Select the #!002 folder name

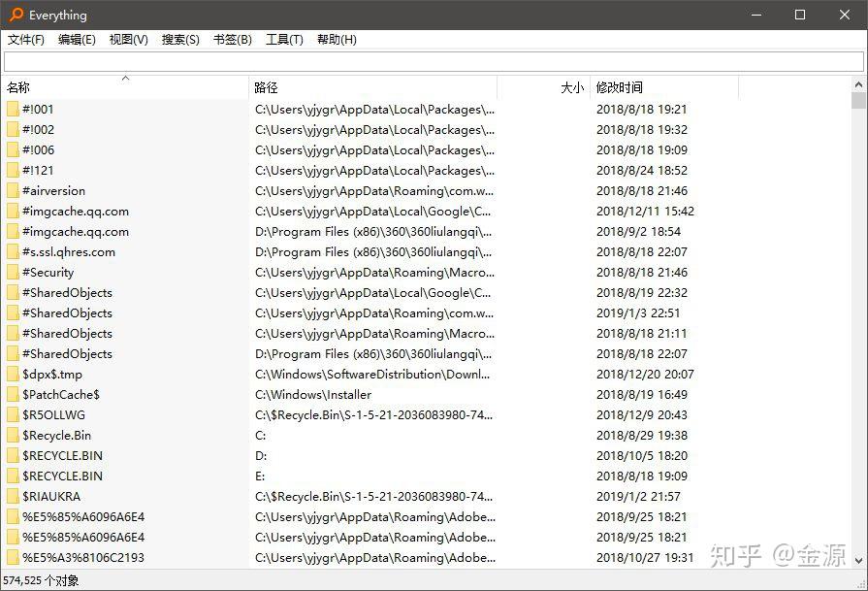(x=38, y=130)
